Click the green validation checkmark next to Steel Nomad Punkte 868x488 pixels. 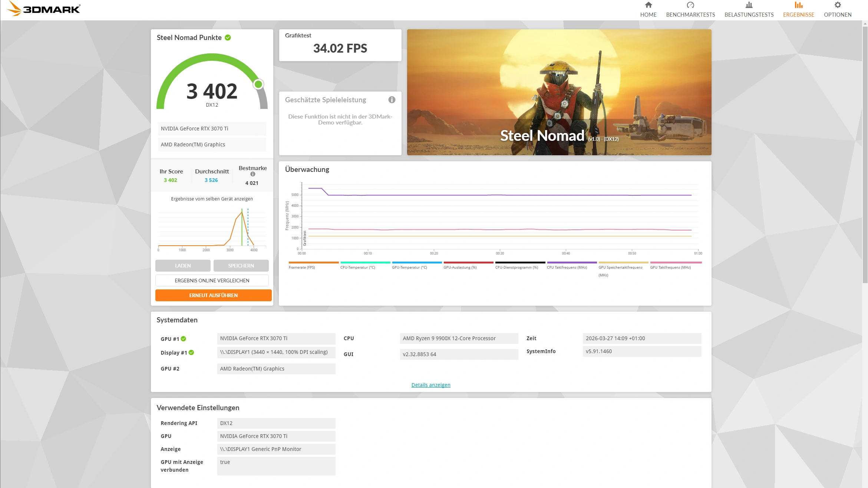pyautogui.click(x=228, y=38)
